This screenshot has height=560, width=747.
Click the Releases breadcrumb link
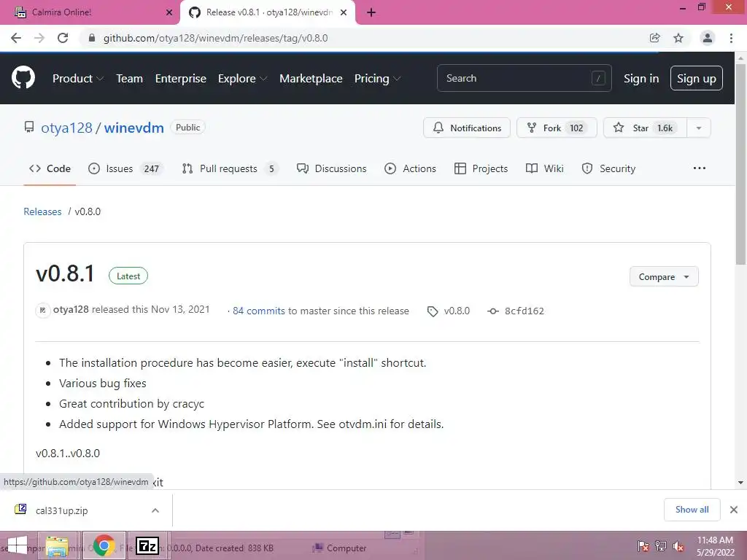[x=42, y=211]
